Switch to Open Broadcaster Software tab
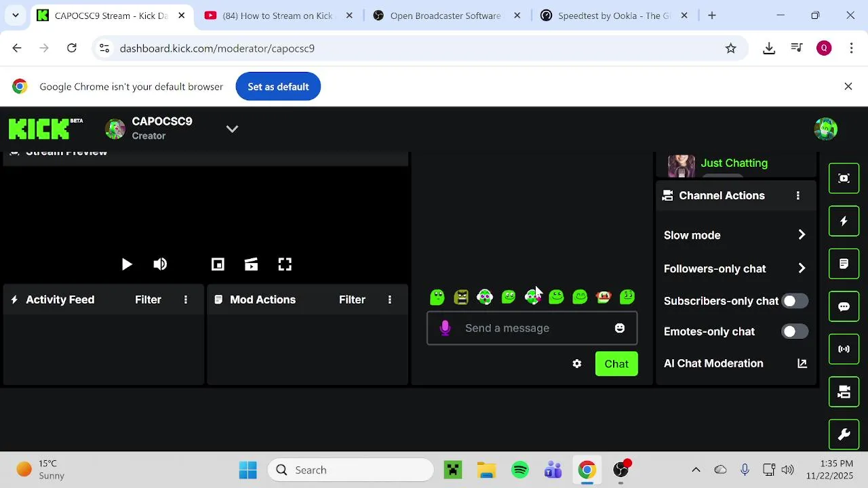868x488 pixels. pyautogui.click(x=446, y=16)
